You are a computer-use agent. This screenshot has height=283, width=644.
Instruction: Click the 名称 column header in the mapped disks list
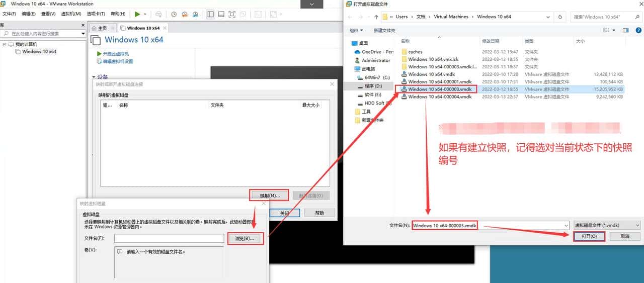click(123, 105)
